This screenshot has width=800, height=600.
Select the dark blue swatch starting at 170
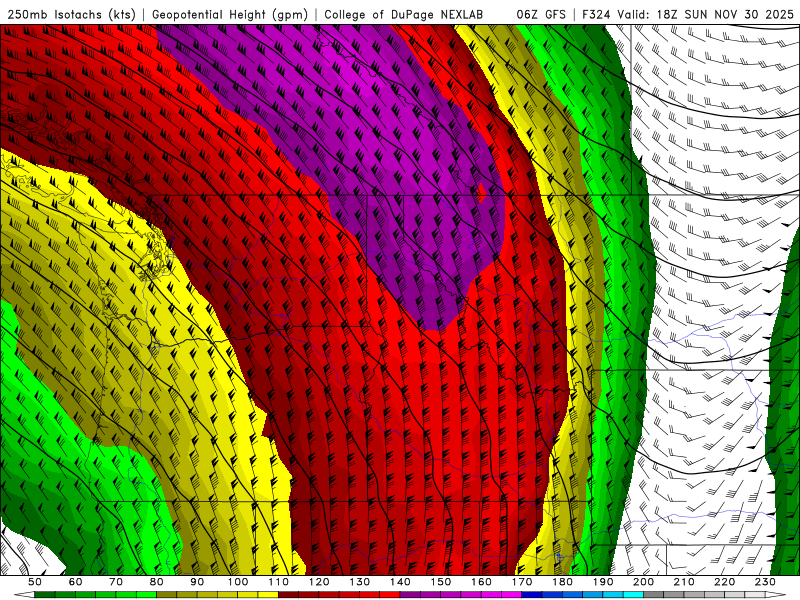[532, 595]
